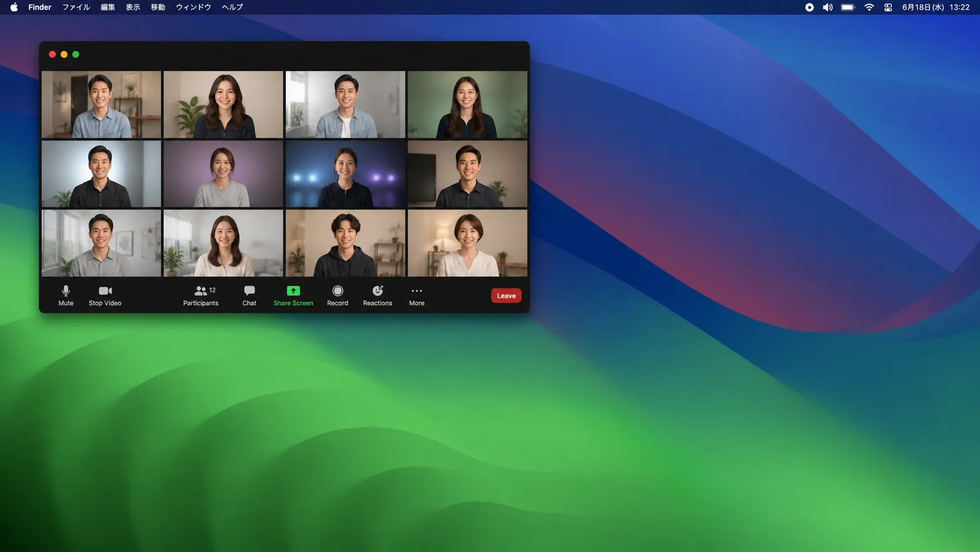Select video tile of woman near lamp
Image resolution: width=980 pixels, height=552 pixels.
click(468, 243)
